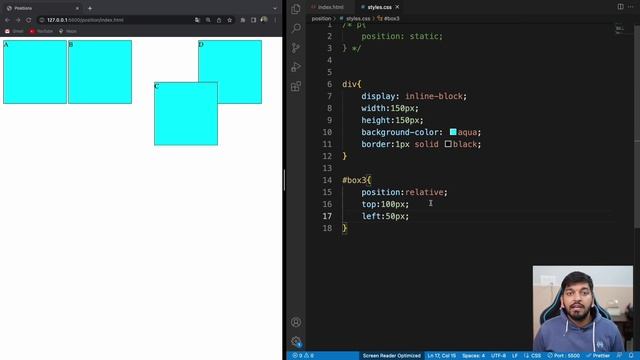Click Screen Reader Optimized status item

coord(391,356)
